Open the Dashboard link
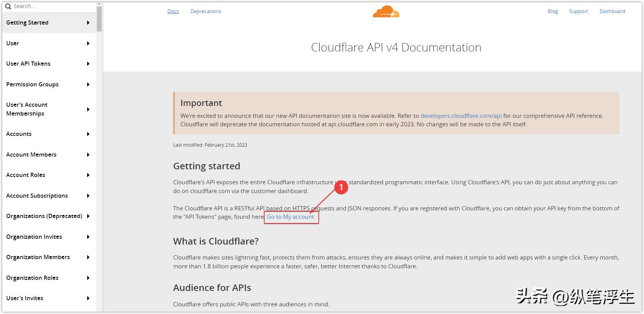644x314 pixels. [613, 12]
